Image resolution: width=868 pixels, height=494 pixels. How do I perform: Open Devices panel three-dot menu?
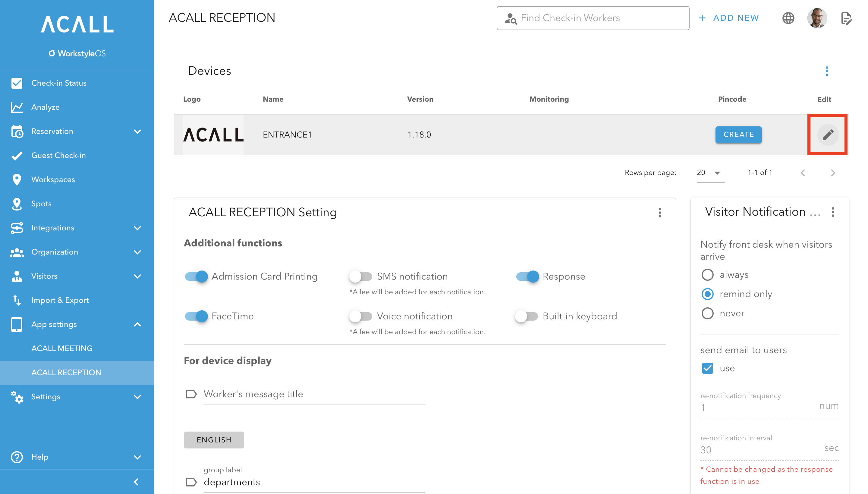point(827,71)
